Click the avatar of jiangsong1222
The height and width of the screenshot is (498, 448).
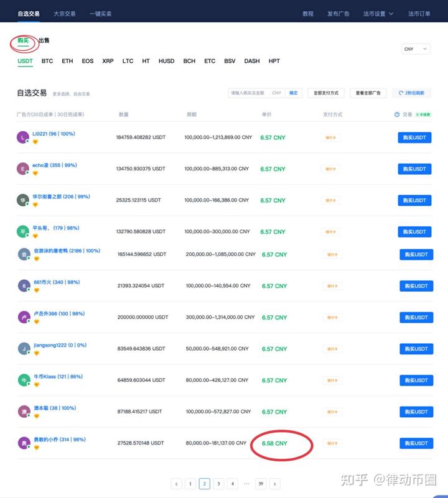24,349
